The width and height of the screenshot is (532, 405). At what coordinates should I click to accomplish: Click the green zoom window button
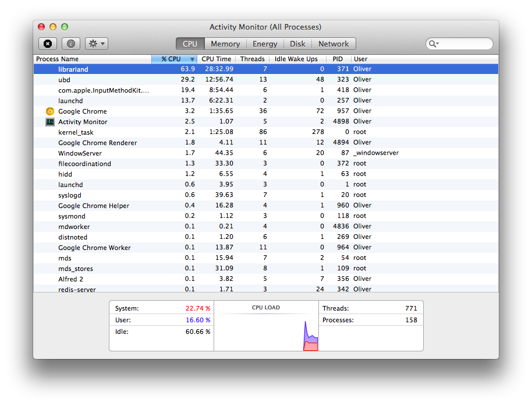[x=65, y=27]
